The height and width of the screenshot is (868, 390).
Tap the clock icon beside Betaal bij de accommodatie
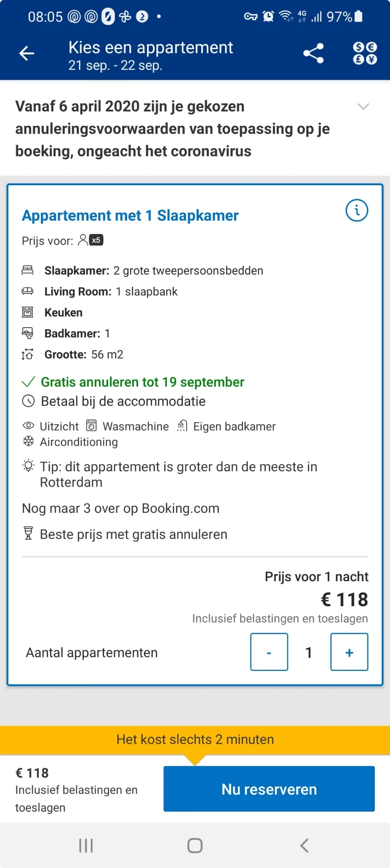click(28, 401)
